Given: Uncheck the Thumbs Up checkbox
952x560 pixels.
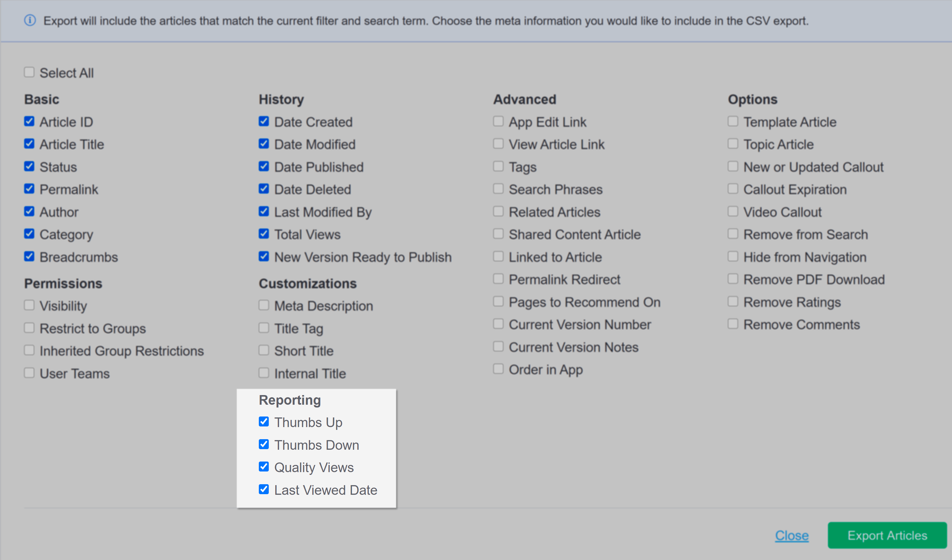Looking at the screenshot, I should [264, 421].
